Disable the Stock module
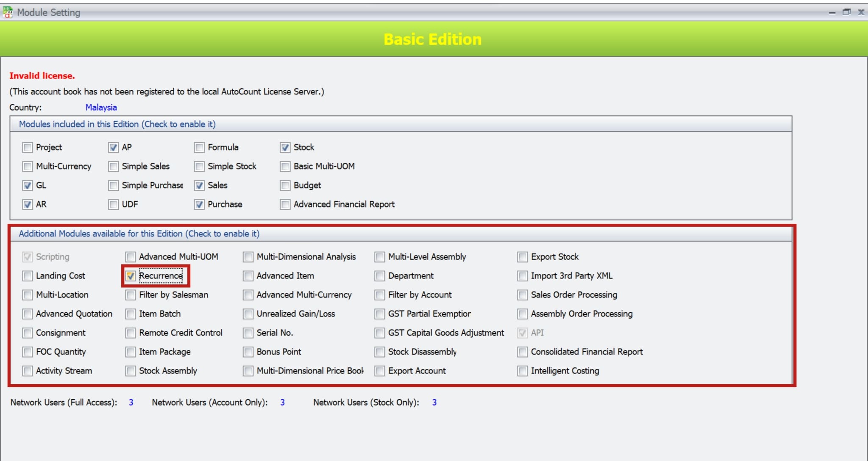868x461 pixels. 284,147
